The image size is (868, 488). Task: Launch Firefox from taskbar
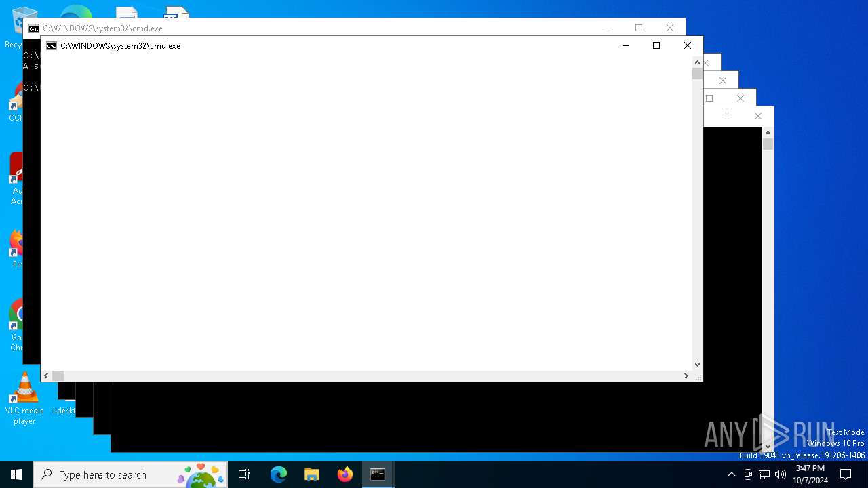coord(345,474)
